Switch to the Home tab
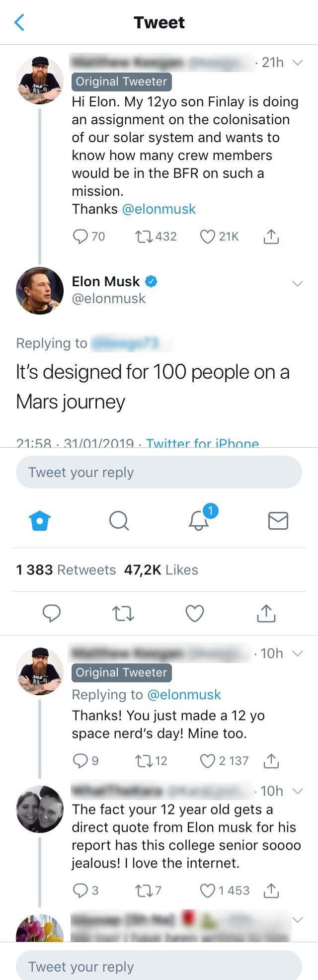318x980 pixels. click(x=40, y=521)
